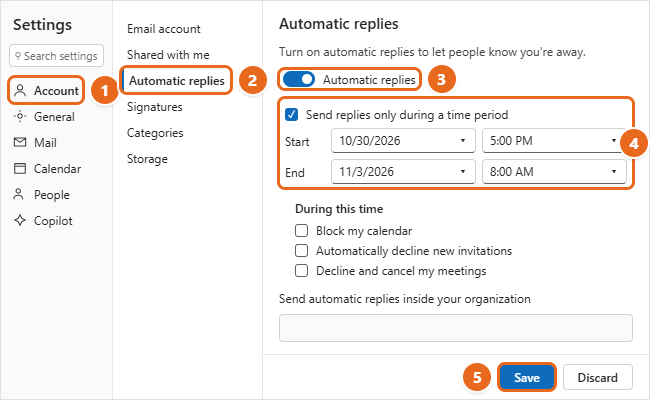Check Block my calendar
The height and width of the screenshot is (400, 650).
pyautogui.click(x=301, y=230)
